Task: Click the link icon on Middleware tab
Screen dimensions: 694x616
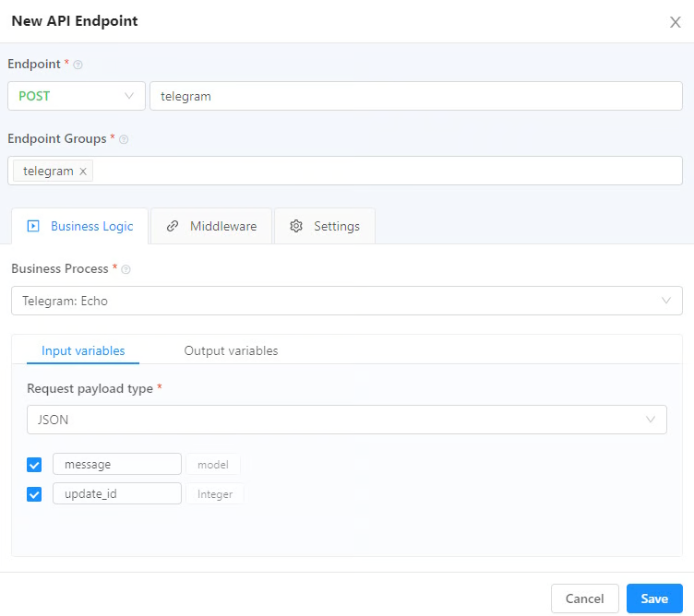Action: (x=172, y=226)
